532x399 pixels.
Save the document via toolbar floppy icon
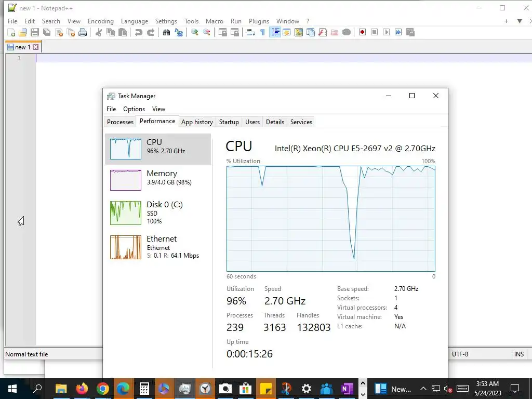tap(35, 32)
